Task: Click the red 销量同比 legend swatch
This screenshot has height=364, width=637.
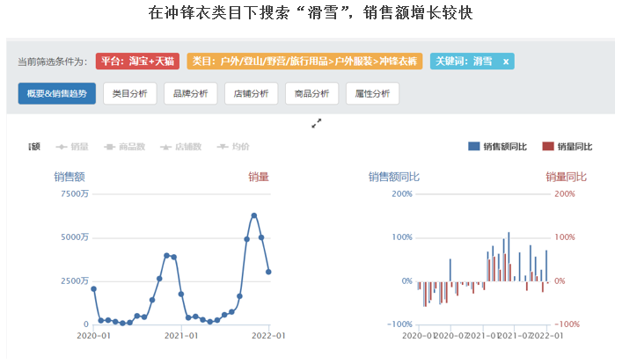Action: pos(548,147)
